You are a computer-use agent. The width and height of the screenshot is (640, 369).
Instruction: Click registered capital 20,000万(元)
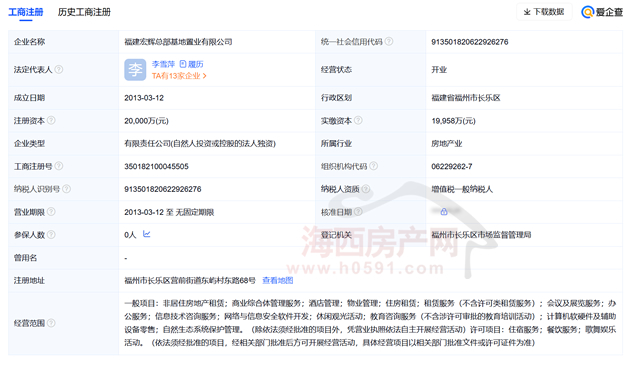pos(147,121)
